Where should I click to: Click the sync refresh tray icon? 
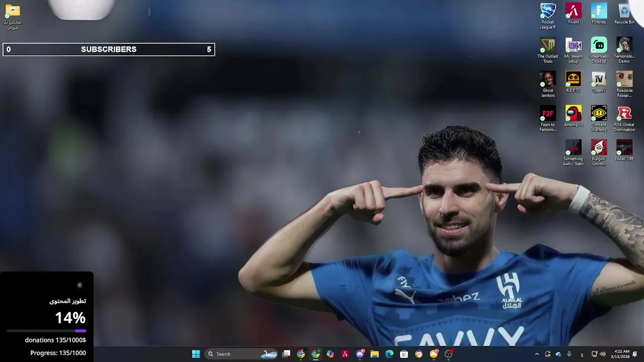(547, 354)
